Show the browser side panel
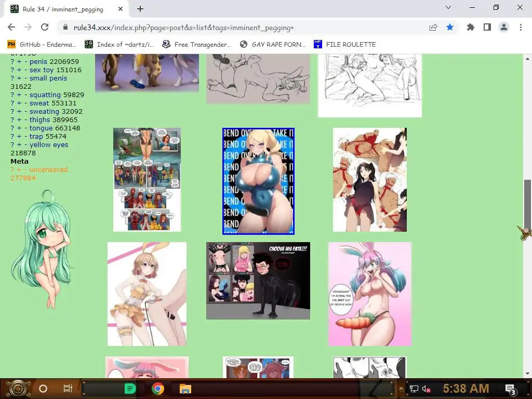The height and width of the screenshot is (399, 532). point(487,27)
